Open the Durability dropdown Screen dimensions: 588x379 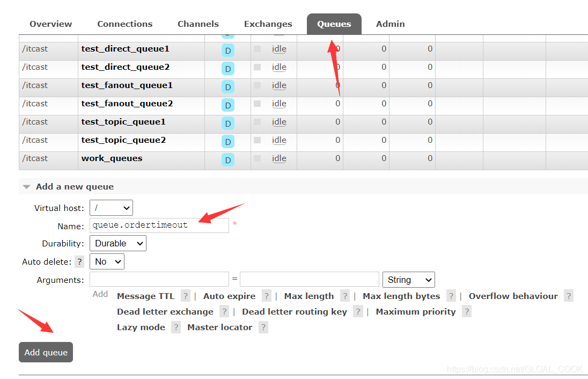(117, 244)
